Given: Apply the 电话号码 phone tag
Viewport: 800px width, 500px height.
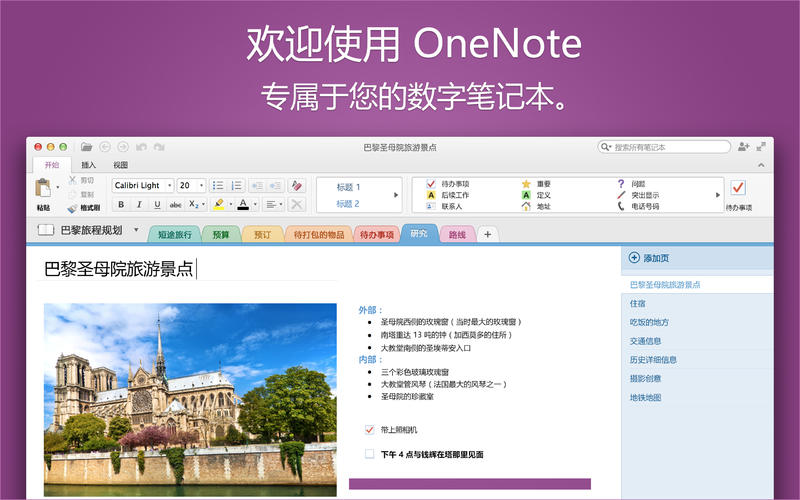Looking at the screenshot, I should click(638, 206).
